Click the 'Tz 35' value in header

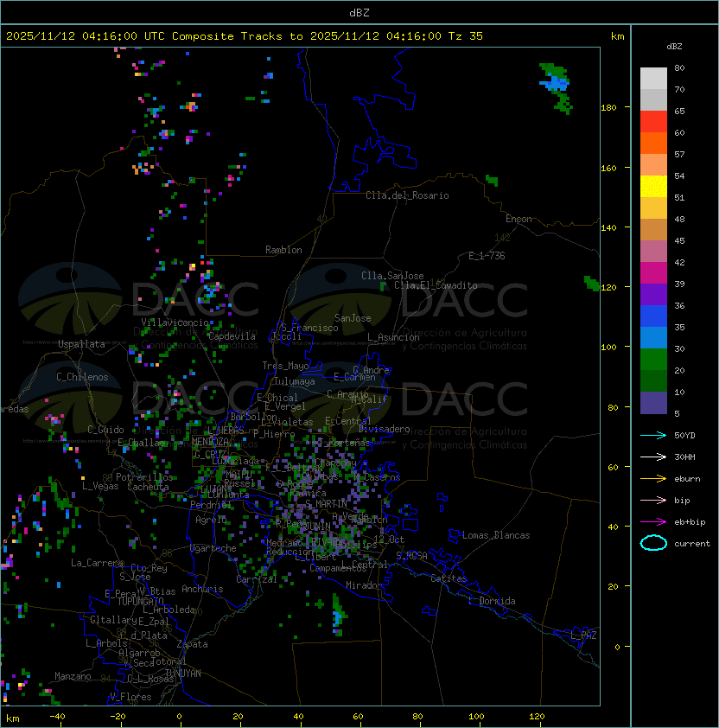tap(466, 36)
